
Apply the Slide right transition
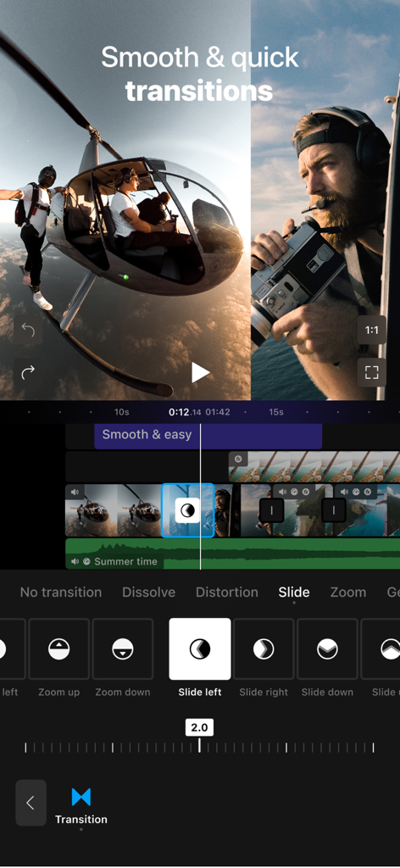point(264,648)
